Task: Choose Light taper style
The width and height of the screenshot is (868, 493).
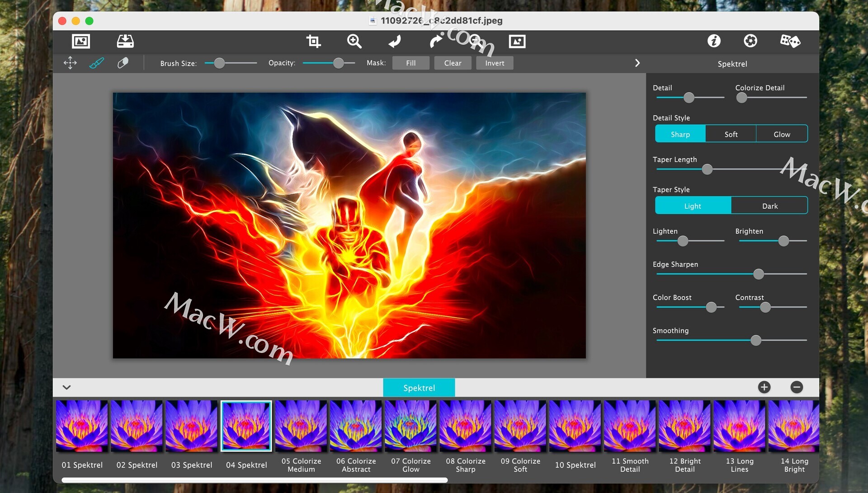Action: [x=693, y=206]
